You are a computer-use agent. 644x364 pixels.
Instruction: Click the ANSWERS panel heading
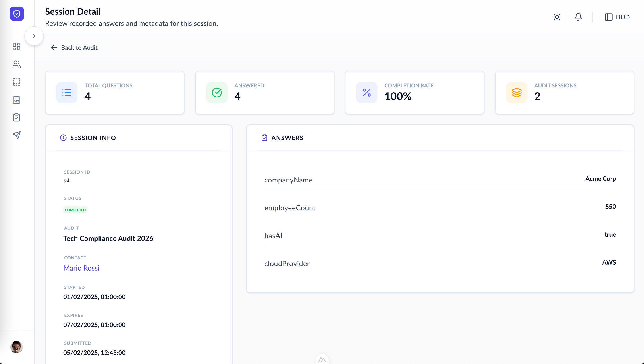tap(287, 138)
